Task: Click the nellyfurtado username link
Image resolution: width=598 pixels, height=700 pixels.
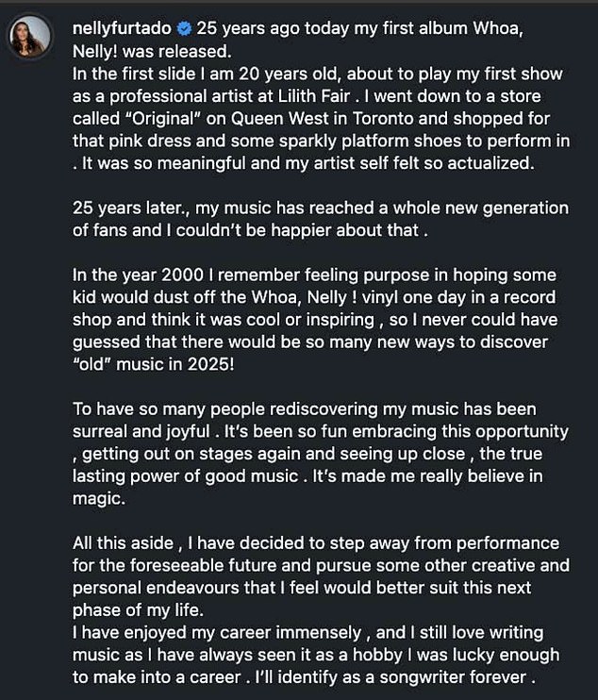Action: (115, 30)
